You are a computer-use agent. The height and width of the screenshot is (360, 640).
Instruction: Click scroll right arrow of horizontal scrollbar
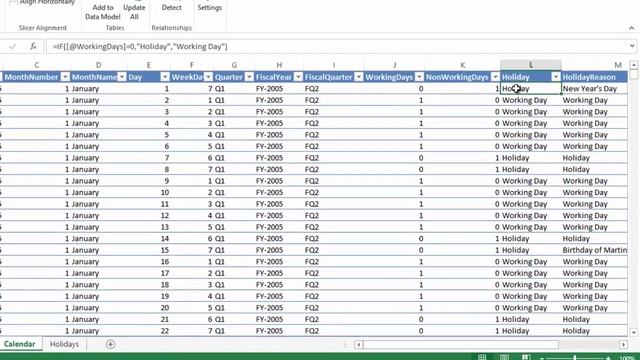click(623, 344)
